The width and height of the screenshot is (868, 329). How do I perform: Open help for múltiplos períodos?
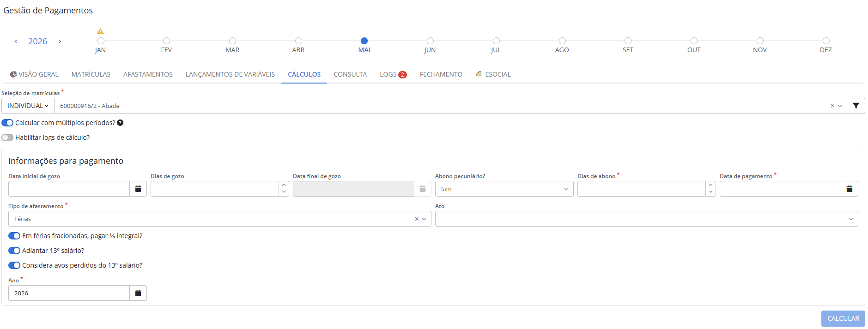point(120,123)
